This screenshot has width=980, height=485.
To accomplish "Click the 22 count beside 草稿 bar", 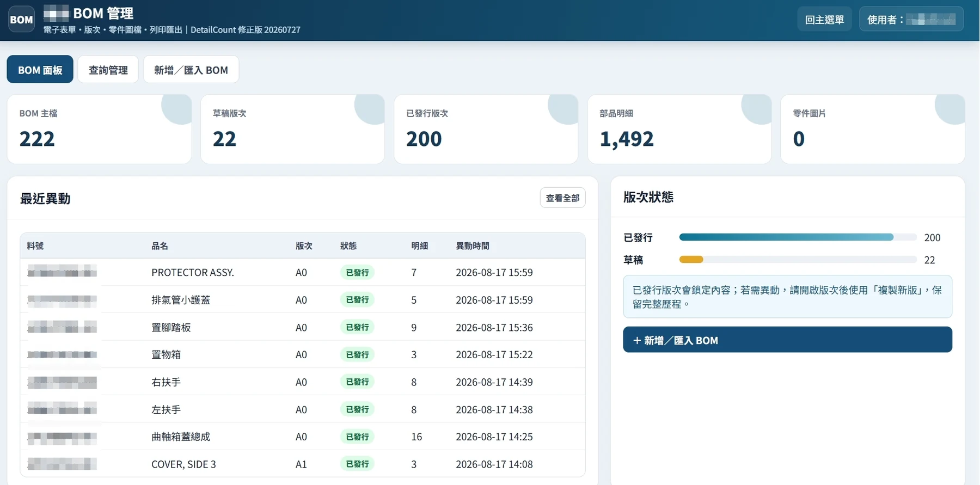I will click(x=929, y=260).
